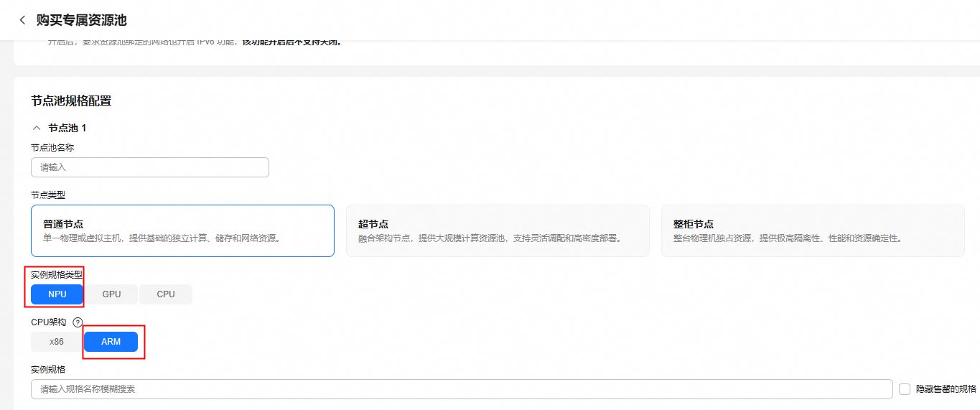This screenshot has width=980, height=410.
Task: Click the 实例规格 fuzzy search field
Action: (462, 389)
